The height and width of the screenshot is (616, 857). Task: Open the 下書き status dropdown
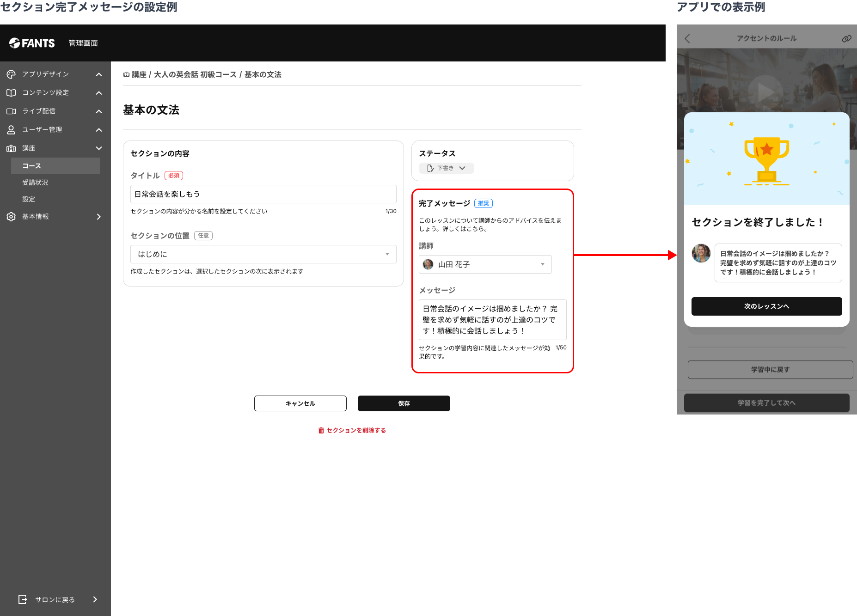point(447,168)
